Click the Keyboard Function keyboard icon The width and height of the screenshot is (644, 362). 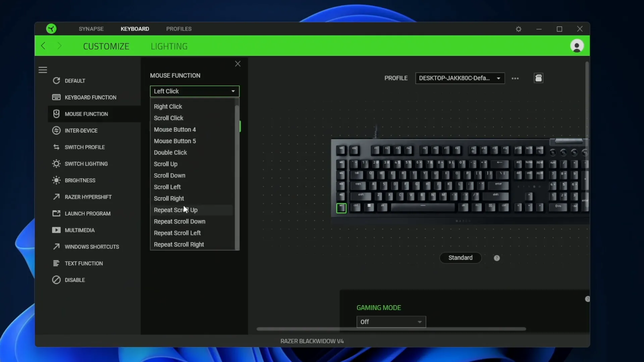point(56,97)
